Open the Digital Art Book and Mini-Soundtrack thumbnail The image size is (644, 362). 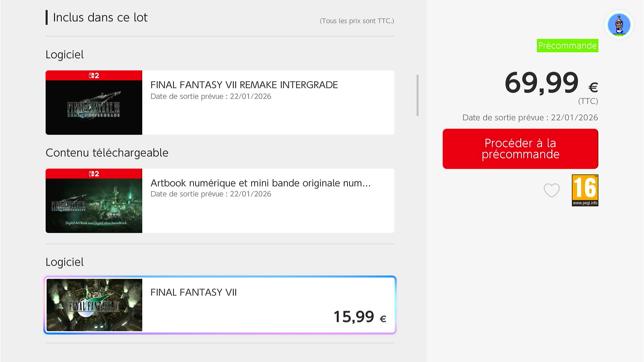pyautogui.click(x=94, y=205)
